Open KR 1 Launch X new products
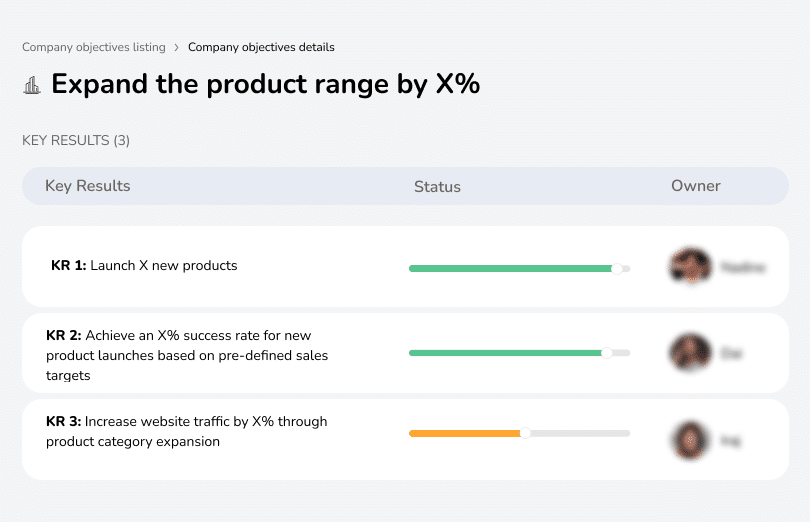 coord(144,266)
